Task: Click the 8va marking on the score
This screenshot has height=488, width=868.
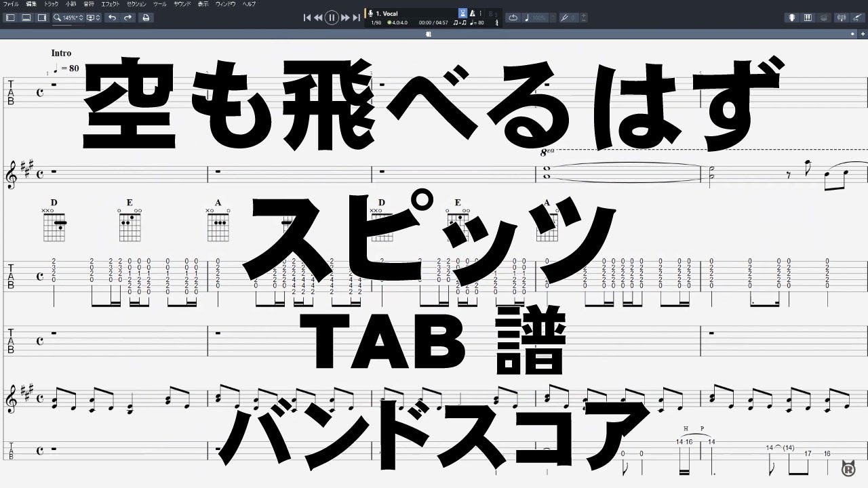Action: coord(547,153)
